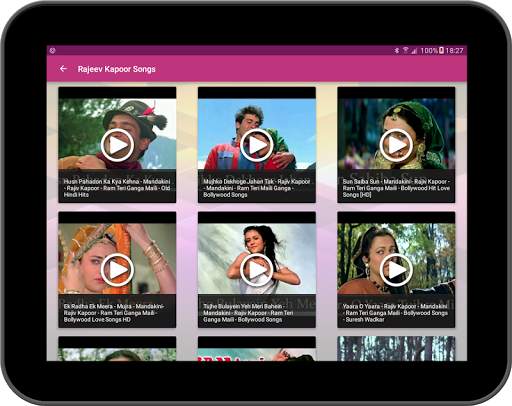Play the Tujhe Bulayein Yeh Meri Bahein video
512x406 pixels.
(256, 270)
